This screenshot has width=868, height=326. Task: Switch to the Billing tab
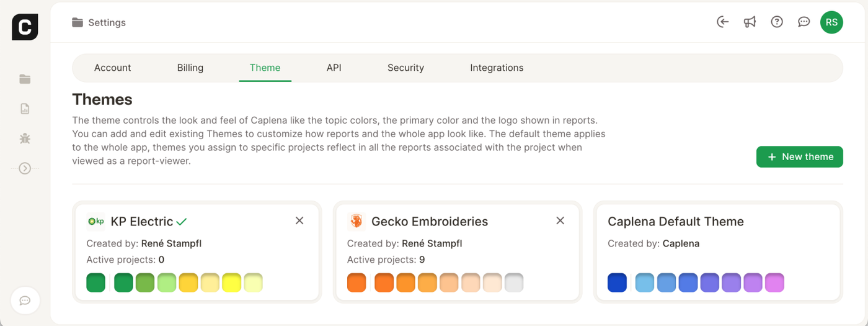190,68
